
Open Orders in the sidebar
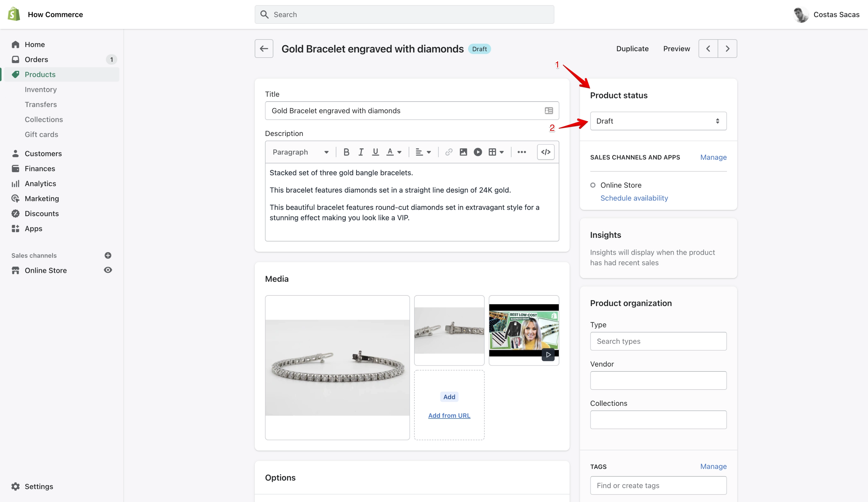coord(36,59)
